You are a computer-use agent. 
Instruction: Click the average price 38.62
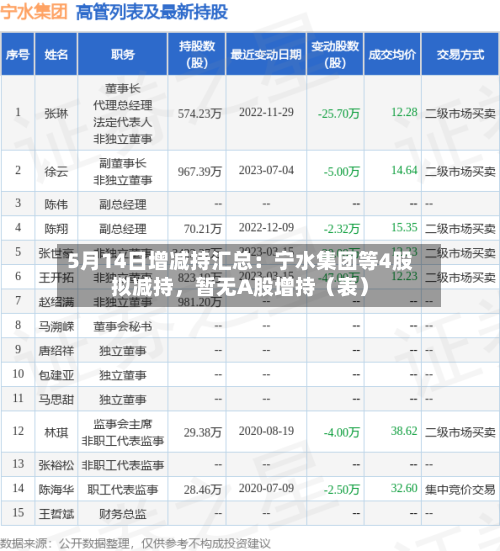[x=404, y=431]
